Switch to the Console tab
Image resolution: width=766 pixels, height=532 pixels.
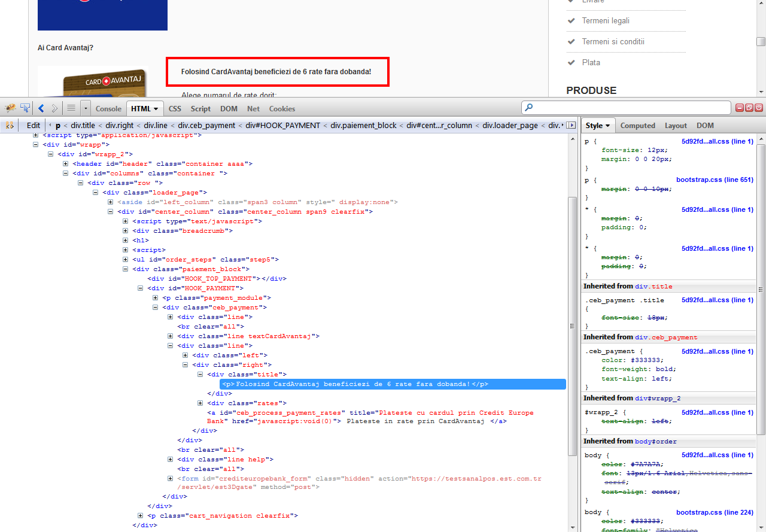(x=108, y=108)
